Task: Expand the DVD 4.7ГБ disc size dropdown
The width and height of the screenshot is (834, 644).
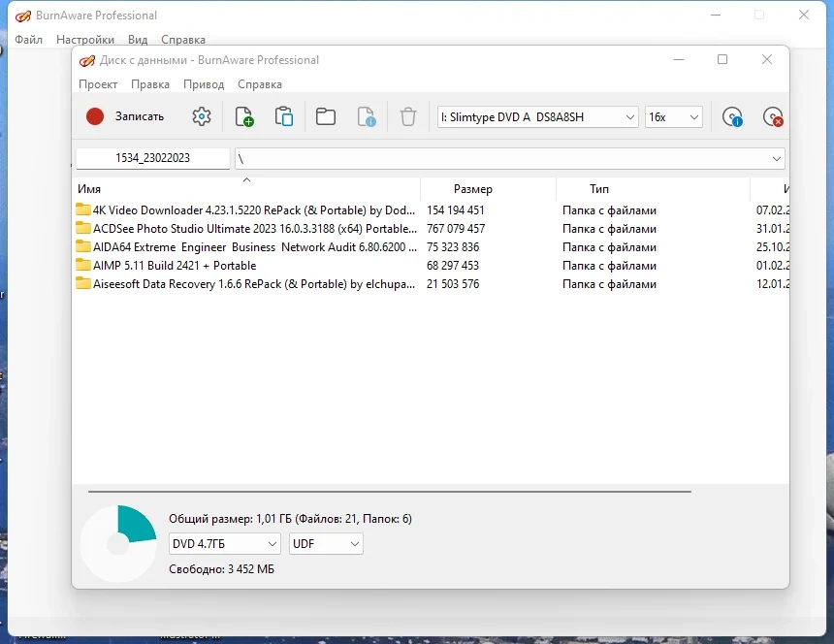Action: tap(224, 543)
